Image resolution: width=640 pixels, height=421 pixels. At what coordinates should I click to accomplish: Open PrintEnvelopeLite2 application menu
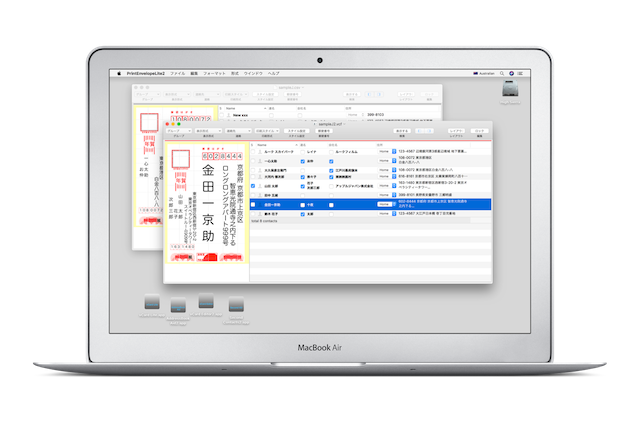146,74
